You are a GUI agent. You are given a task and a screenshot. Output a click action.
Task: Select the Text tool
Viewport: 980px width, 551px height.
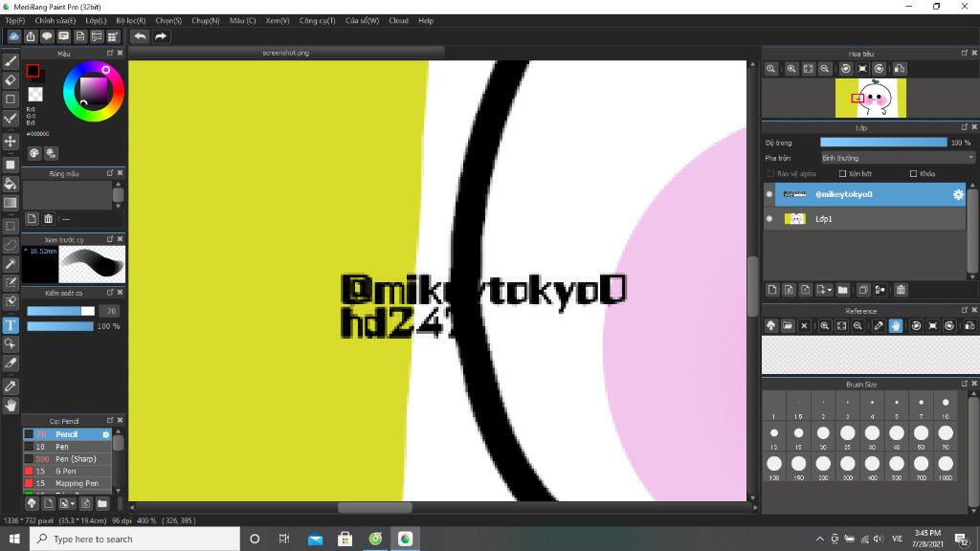pos(11,325)
